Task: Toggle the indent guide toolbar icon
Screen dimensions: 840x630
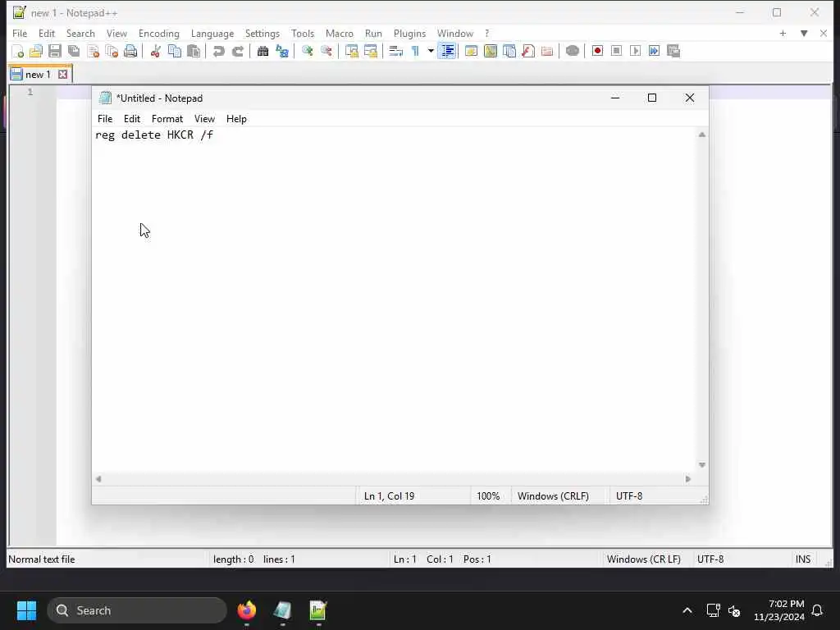Action: 447,52
